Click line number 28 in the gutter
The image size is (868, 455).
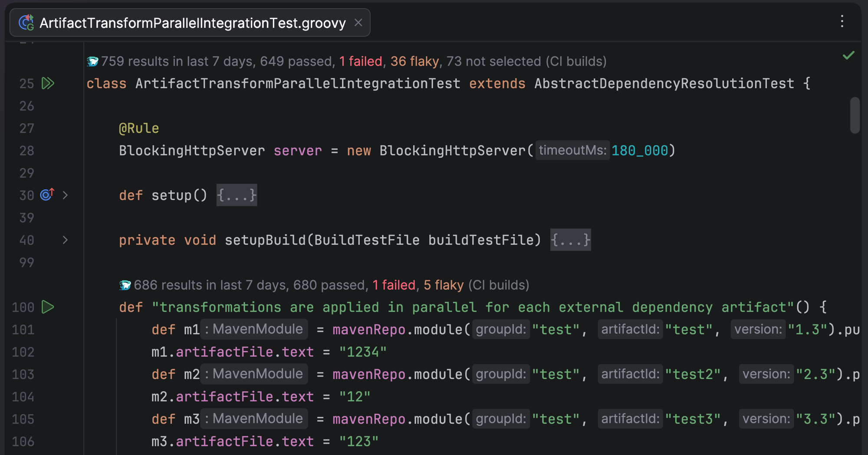[x=26, y=151]
